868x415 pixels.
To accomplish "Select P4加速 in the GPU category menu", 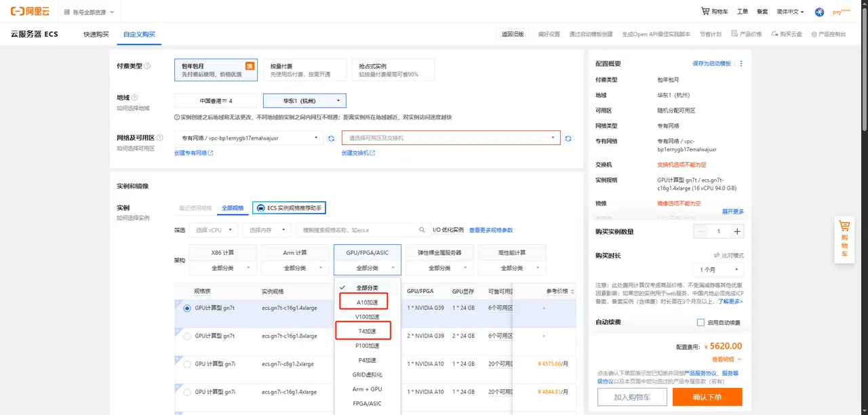I will [x=368, y=360].
